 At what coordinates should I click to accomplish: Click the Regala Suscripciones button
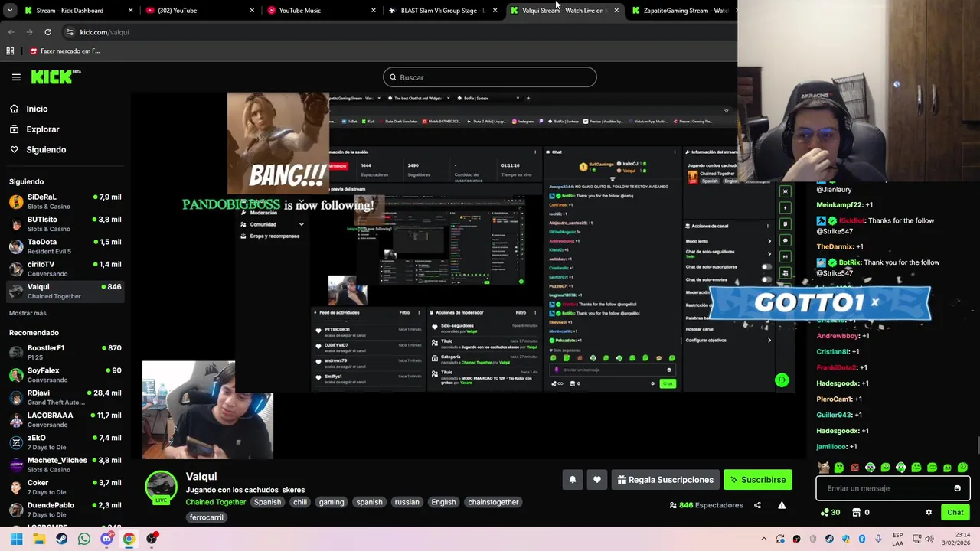665,480
